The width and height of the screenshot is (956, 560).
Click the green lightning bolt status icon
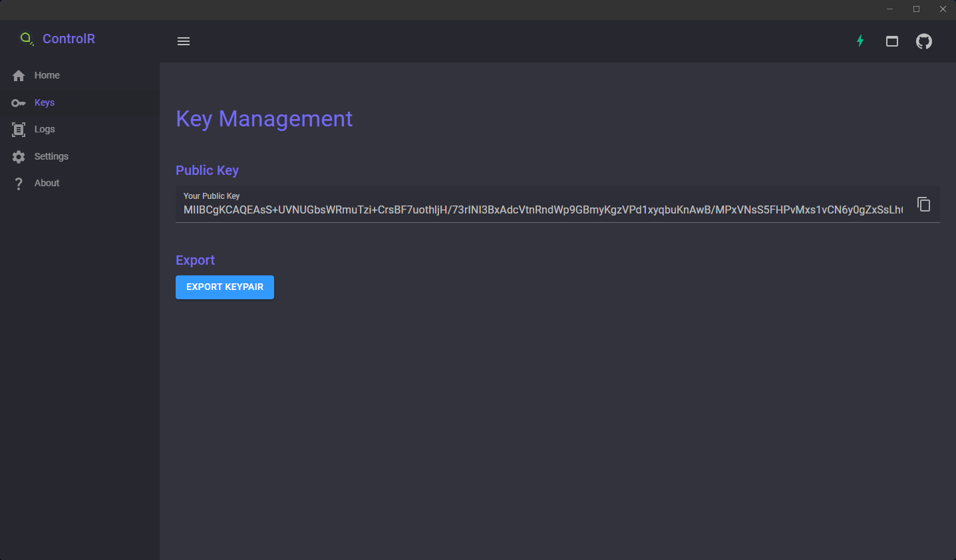pos(860,41)
